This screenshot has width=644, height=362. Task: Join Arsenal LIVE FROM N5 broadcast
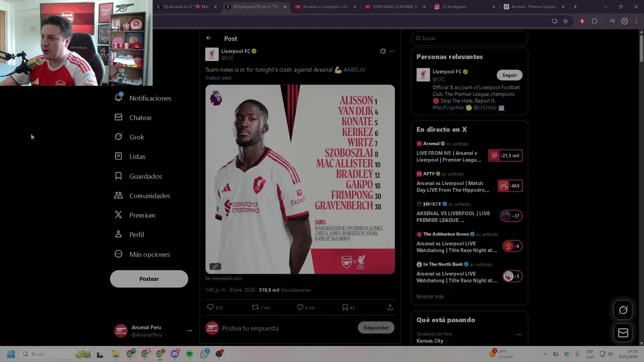(x=449, y=156)
